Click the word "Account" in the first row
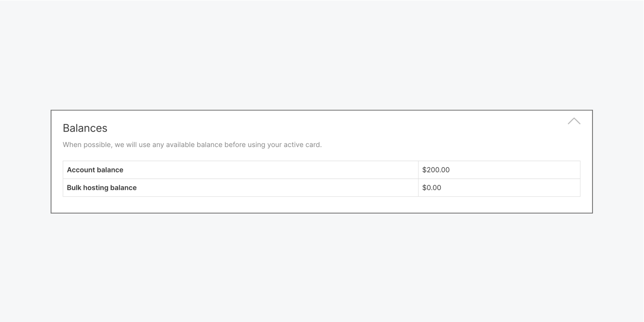 [81, 170]
